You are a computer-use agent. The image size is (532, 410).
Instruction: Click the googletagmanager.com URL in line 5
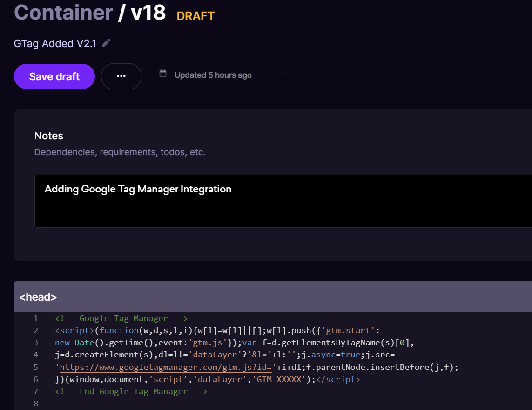(166, 367)
